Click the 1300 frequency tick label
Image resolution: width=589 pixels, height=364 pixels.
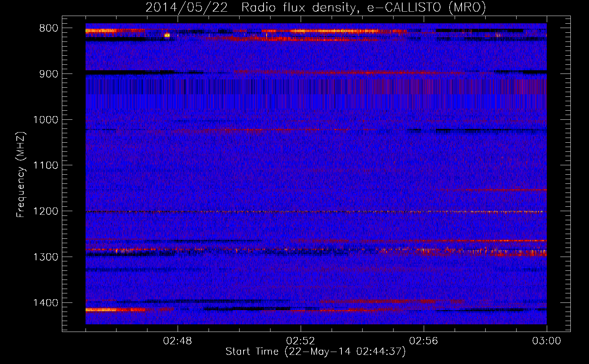point(46,257)
